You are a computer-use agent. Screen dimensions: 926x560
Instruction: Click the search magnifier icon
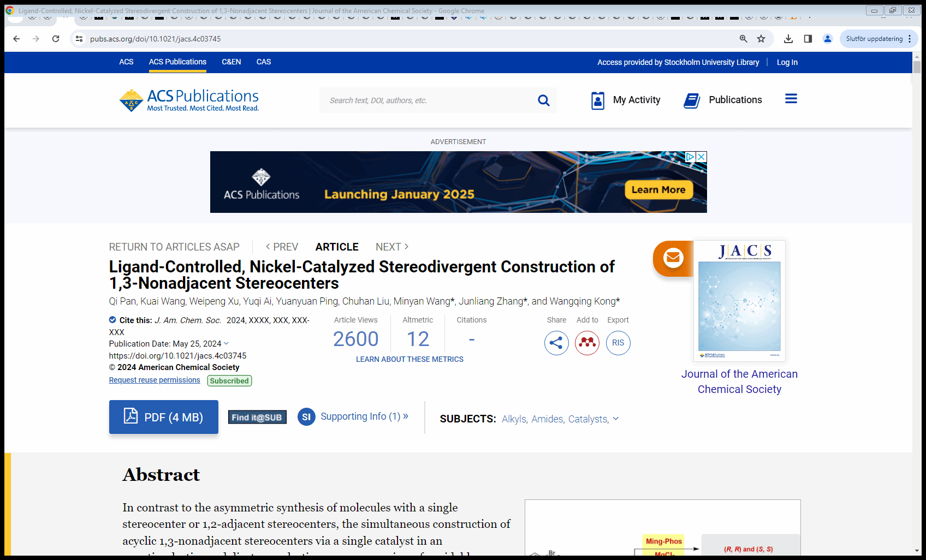(543, 100)
